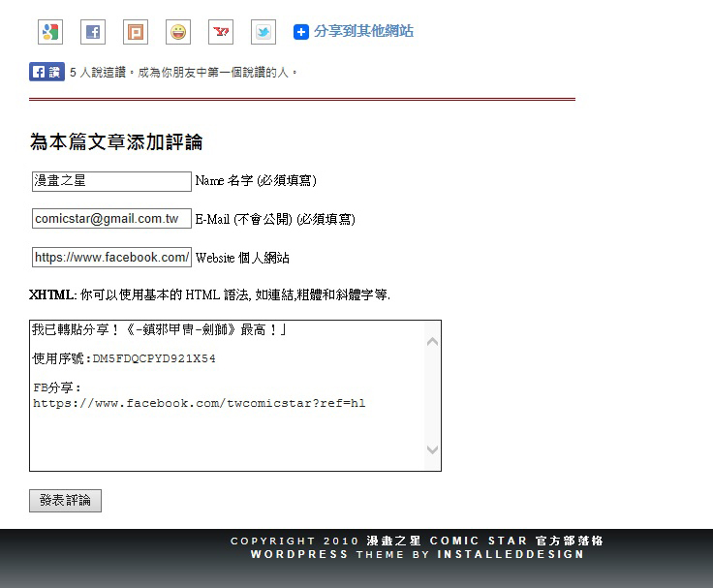The height and width of the screenshot is (588, 713).
Task: Share to Twitter with the bird icon
Action: (263, 32)
